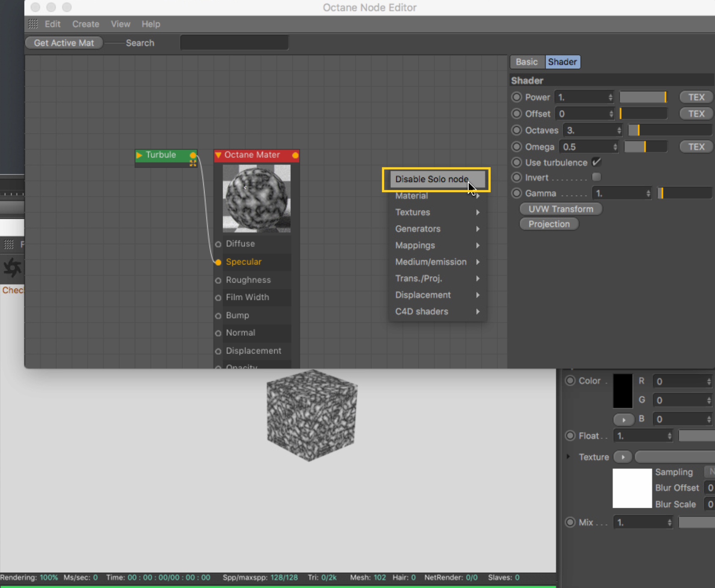Click the Gamma value stepper arrows
The image size is (715, 588).
click(648, 194)
